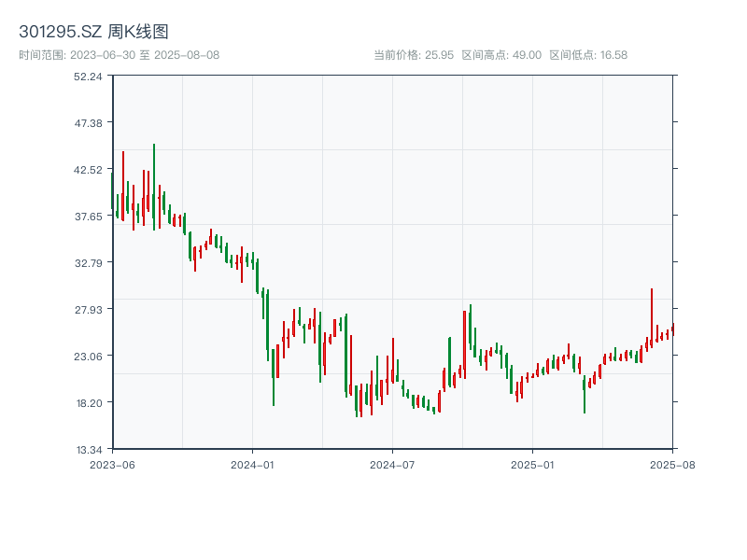Click the 区间低点 16.58 label
The height and width of the screenshot is (560, 747).
[588, 55]
